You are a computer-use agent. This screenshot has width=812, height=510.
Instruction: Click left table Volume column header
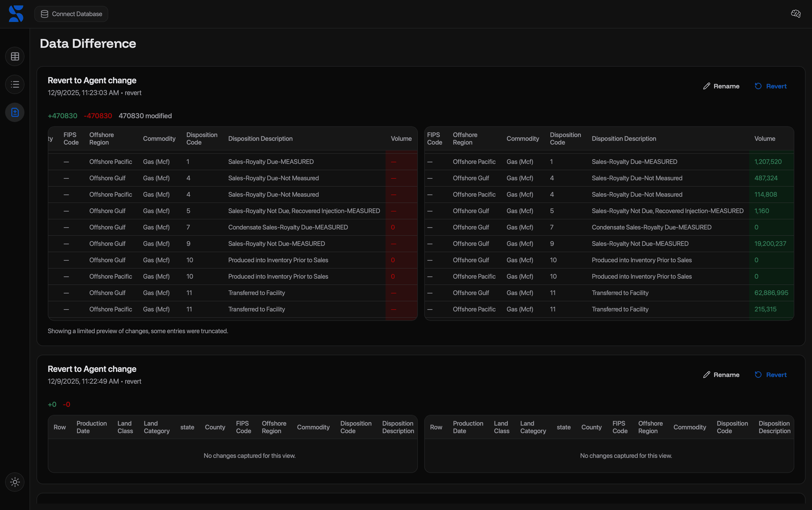[401, 139]
